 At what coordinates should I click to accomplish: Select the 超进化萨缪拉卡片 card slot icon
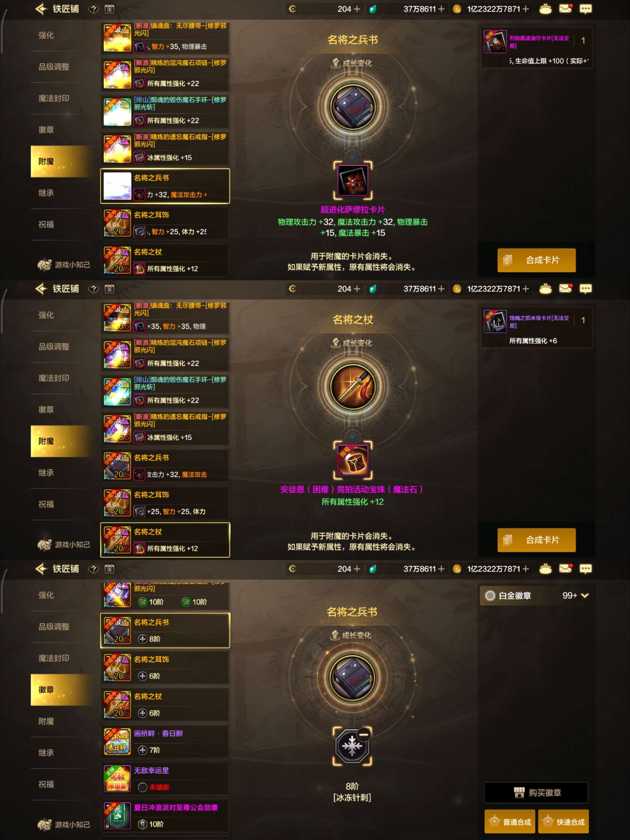pyautogui.click(x=353, y=180)
